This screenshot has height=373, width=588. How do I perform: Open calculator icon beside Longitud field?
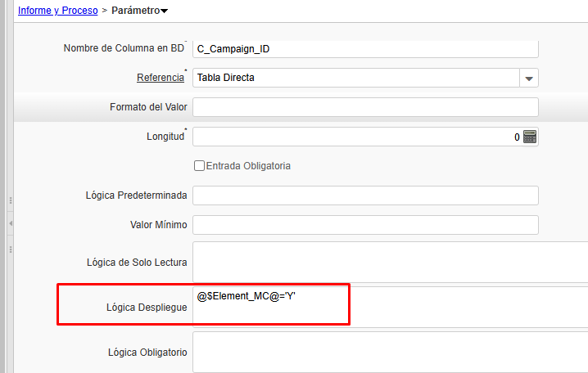coord(530,137)
